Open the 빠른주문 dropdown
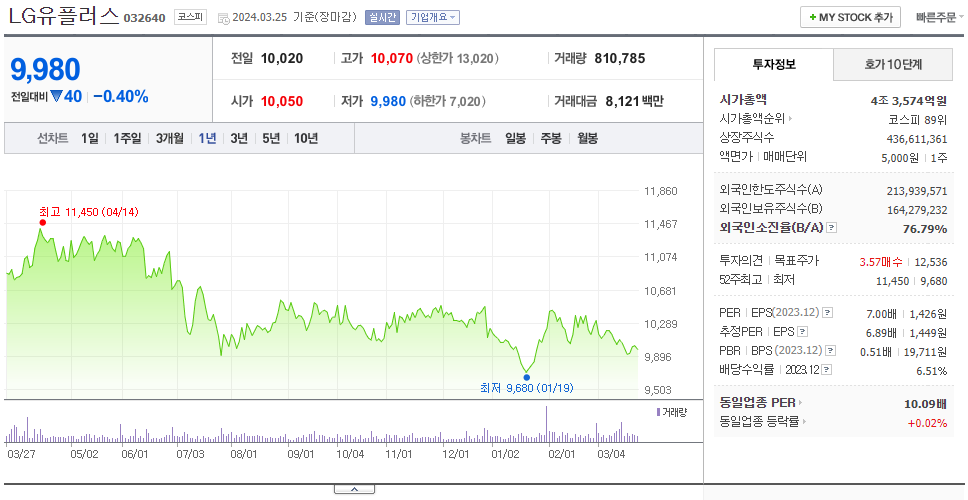 939,17
